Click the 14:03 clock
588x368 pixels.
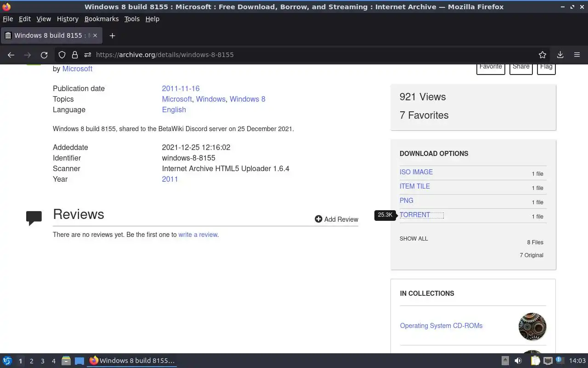click(577, 361)
